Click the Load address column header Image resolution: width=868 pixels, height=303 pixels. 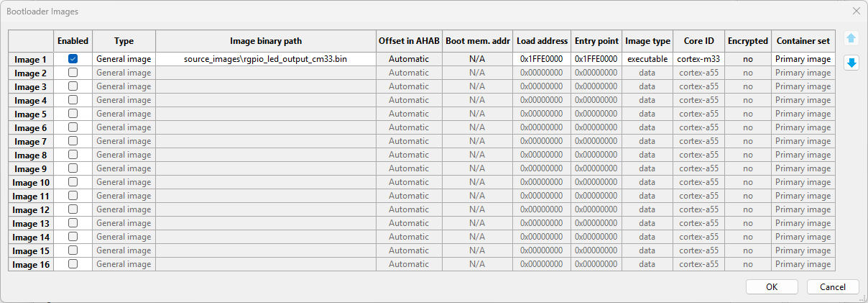click(542, 41)
